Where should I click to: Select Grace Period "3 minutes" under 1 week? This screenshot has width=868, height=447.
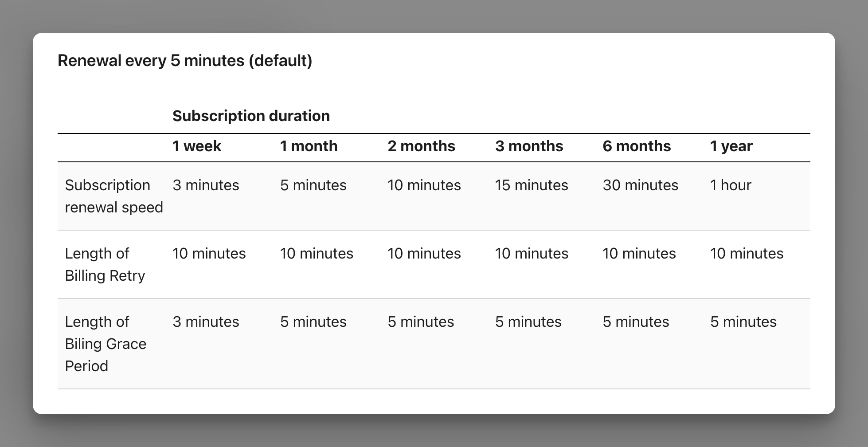(206, 322)
